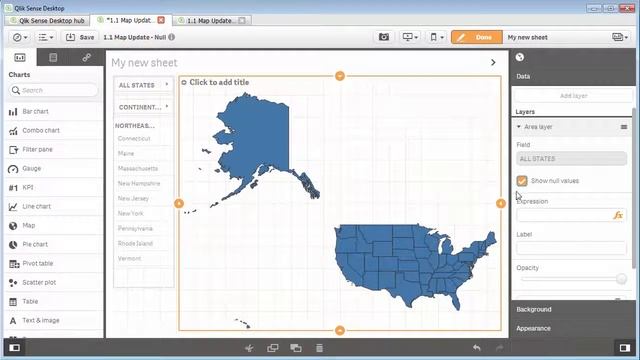Switch to Master items link icon
This screenshot has width=640, height=360.
click(86, 58)
